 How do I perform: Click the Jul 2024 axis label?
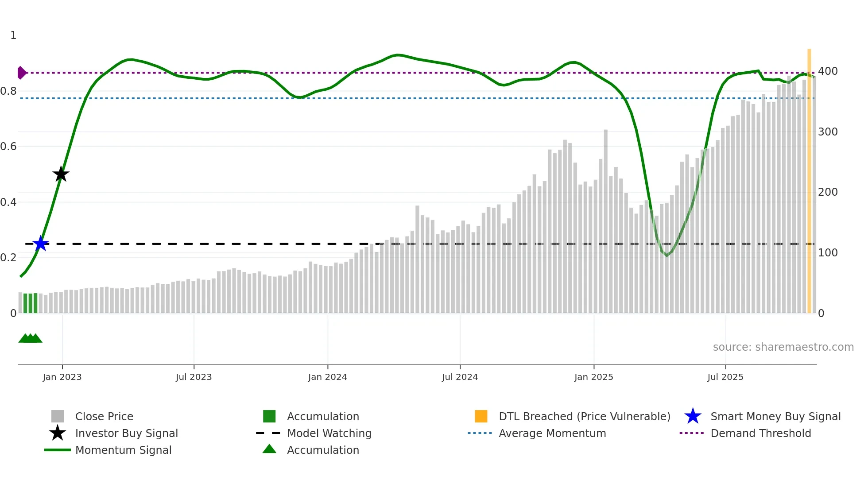click(x=460, y=377)
